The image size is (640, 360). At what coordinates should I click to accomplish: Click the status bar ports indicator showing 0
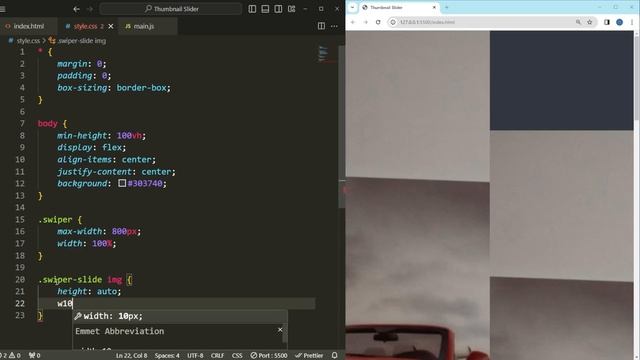click(x=34, y=356)
